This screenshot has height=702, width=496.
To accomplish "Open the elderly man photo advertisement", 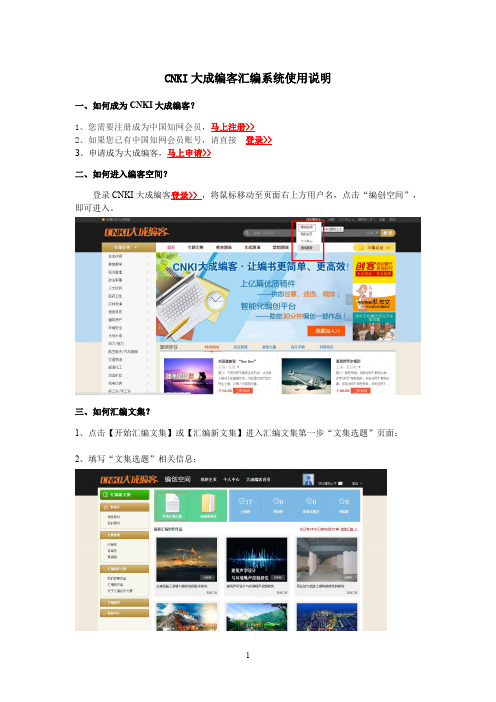I will click(x=374, y=327).
